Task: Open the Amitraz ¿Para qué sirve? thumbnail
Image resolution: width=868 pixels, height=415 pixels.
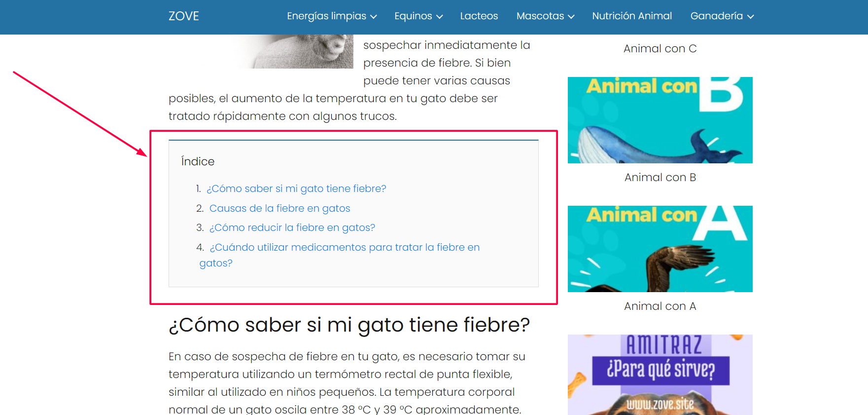Action: point(660,375)
